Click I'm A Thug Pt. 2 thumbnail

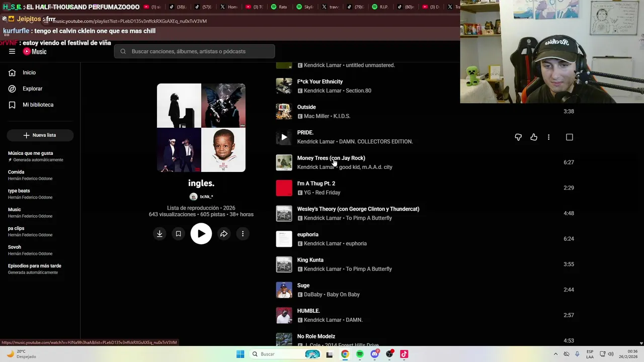click(x=284, y=188)
